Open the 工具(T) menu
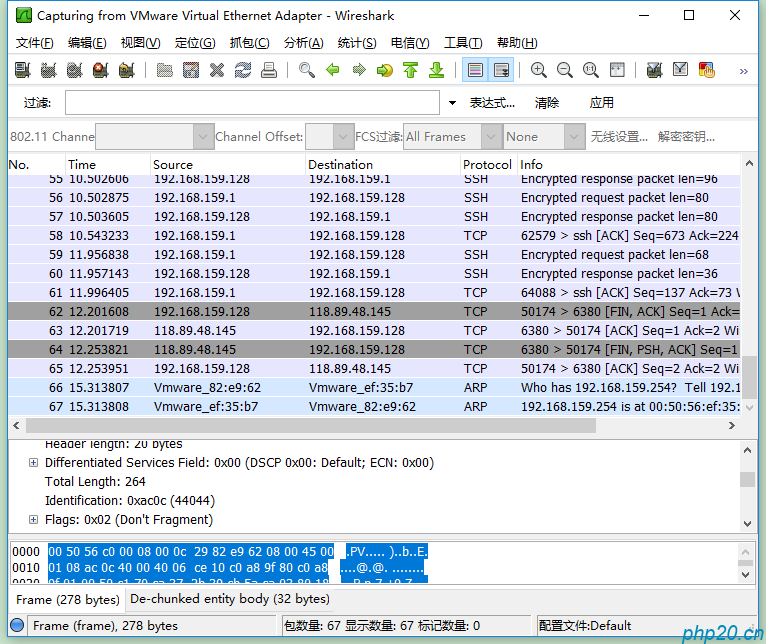The height and width of the screenshot is (644, 766). (x=463, y=43)
